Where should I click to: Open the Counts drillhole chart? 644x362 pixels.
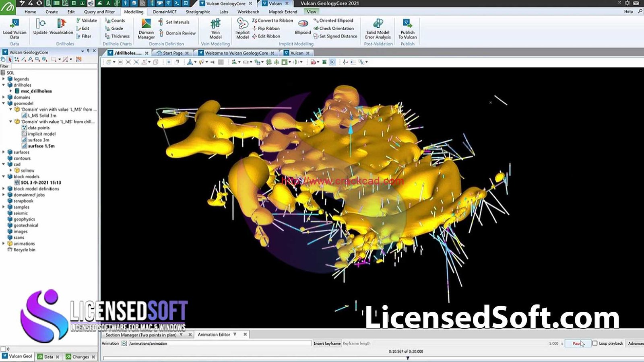click(x=115, y=21)
